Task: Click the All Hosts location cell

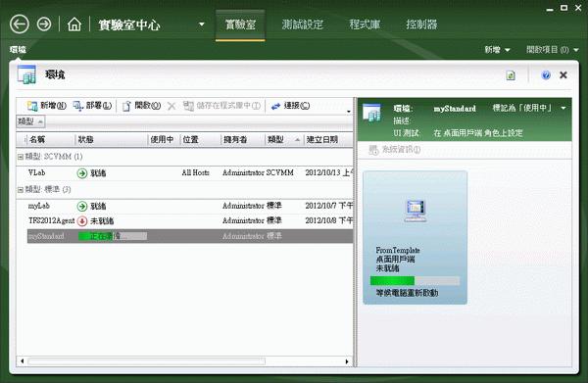Action: coord(195,172)
